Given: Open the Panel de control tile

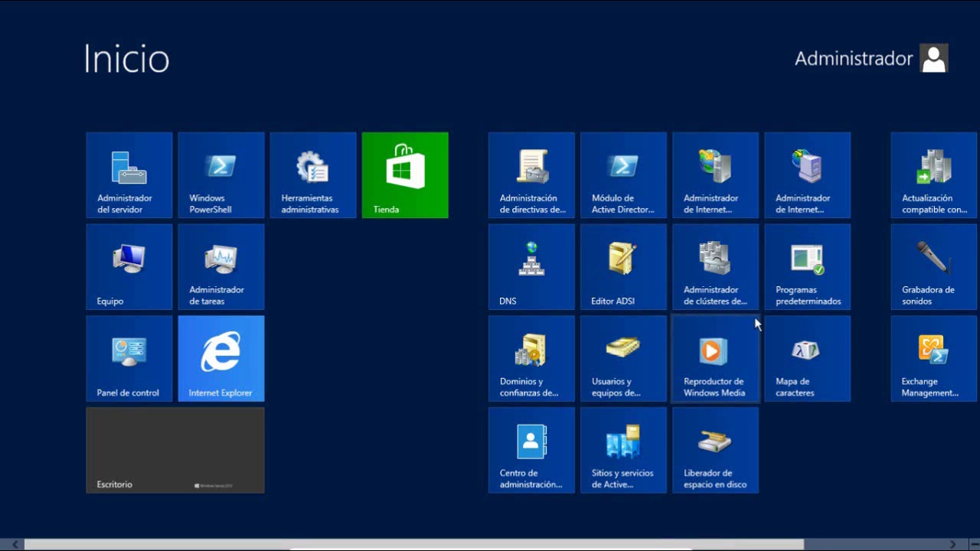Looking at the screenshot, I should [129, 359].
